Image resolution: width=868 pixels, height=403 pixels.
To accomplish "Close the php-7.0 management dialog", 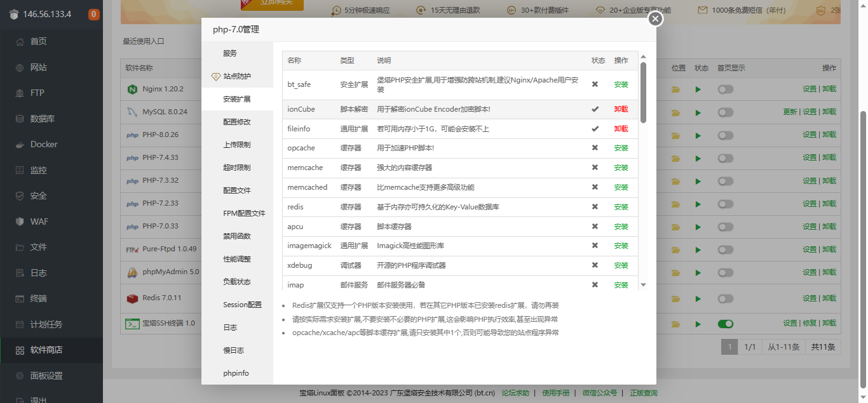I will (x=656, y=19).
